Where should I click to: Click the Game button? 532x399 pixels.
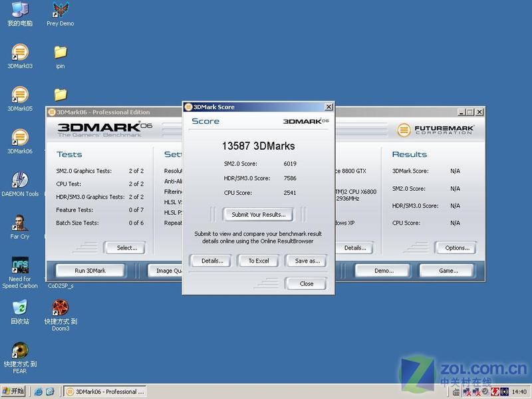(448, 271)
